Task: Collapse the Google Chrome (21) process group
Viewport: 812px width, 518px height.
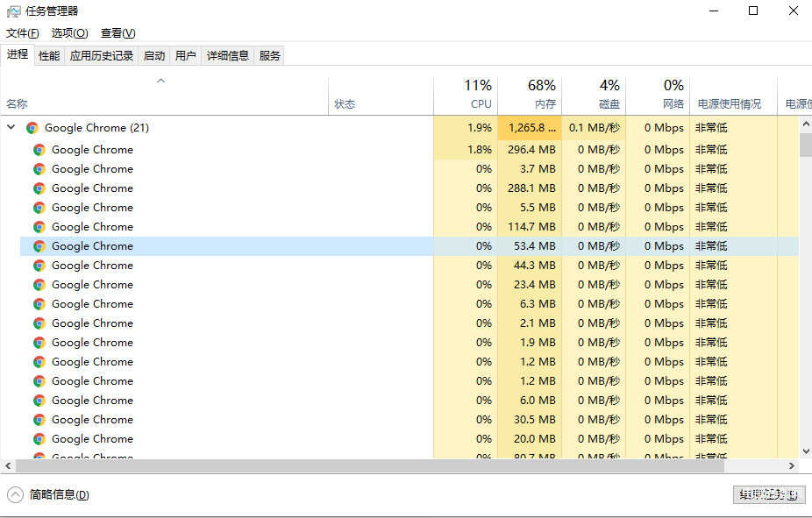Action: tap(11, 127)
